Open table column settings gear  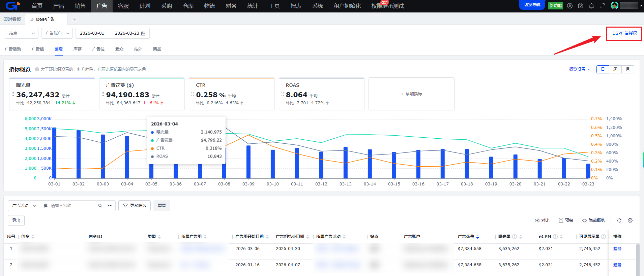pyautogui.click(x=630, y=220)
